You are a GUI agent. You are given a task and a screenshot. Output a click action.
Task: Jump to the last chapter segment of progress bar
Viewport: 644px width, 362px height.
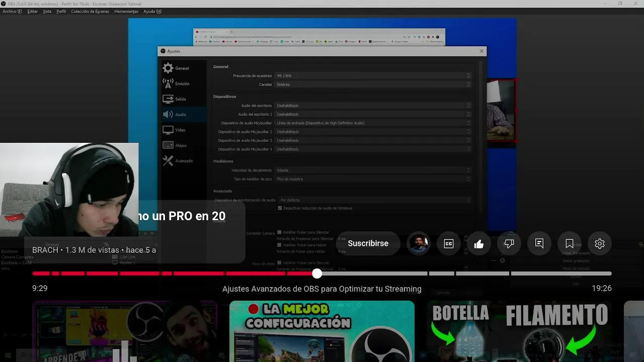pyautogui.click(x=561, y=274)
